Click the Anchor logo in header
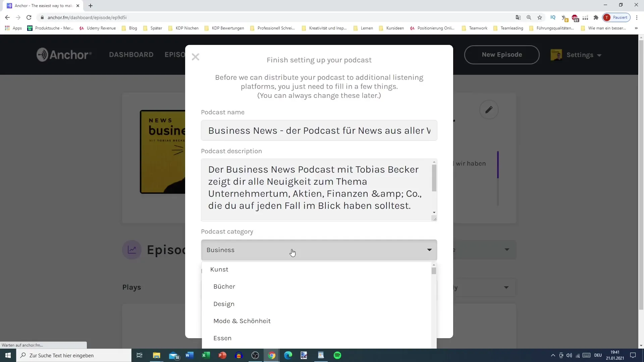This screenshot has height=362, width=644. pyautogui.click(x=64, y=55)
